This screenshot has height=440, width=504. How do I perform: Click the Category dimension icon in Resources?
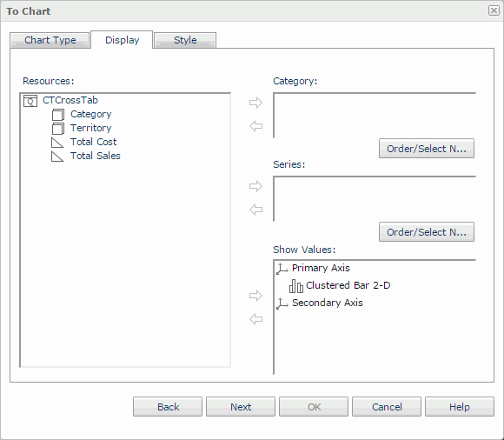(x=58, y=115)
